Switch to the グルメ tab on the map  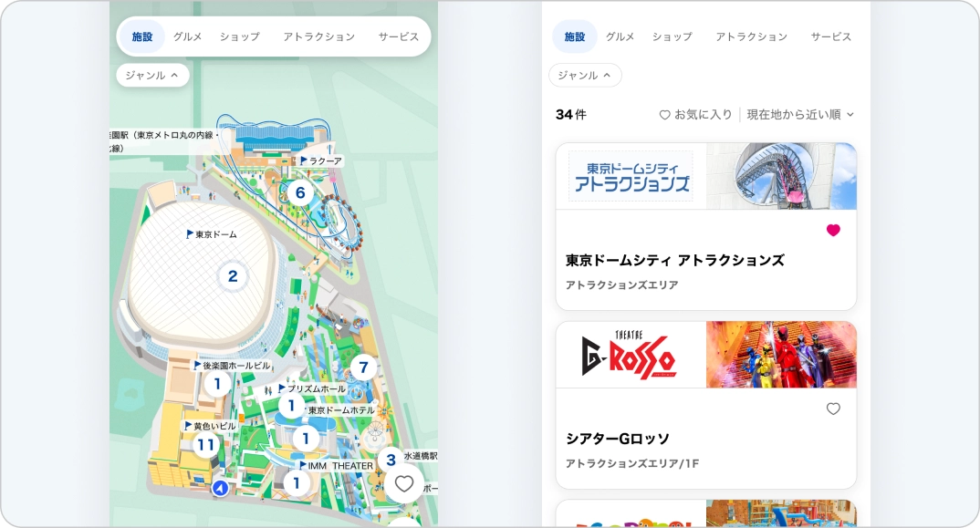(x=187, y=36)
